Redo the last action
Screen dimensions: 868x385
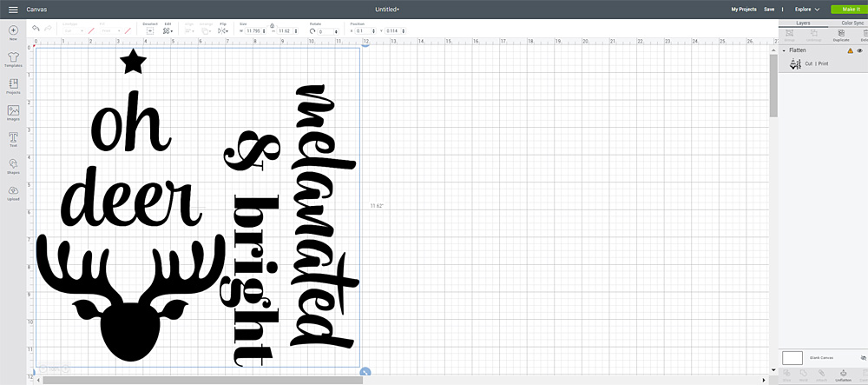[48, 29]
